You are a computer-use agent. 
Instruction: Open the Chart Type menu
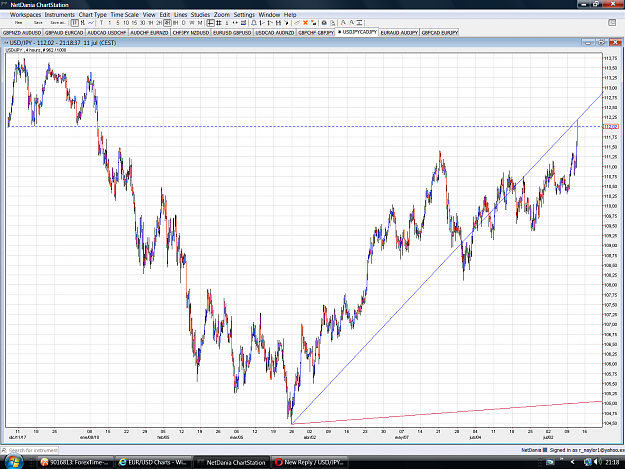click(x=92, y=15)
